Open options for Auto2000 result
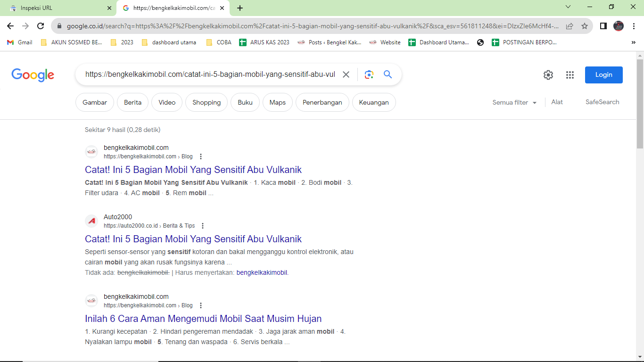 (x=203, y=226)
